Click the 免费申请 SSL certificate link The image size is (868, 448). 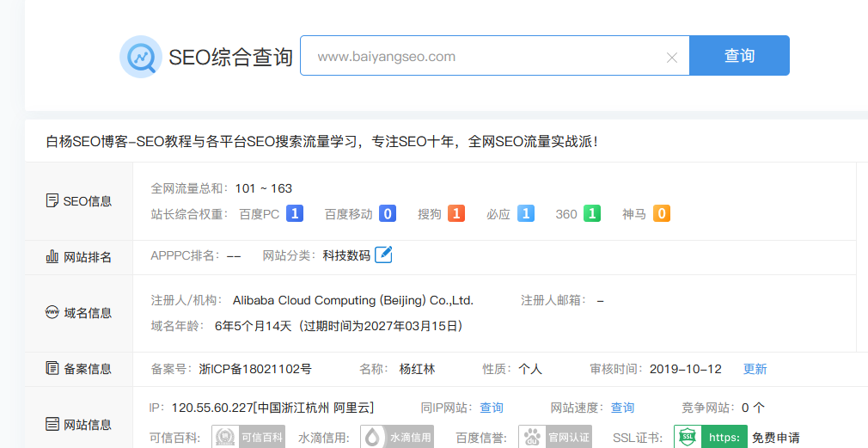click(x=775, y=438)
